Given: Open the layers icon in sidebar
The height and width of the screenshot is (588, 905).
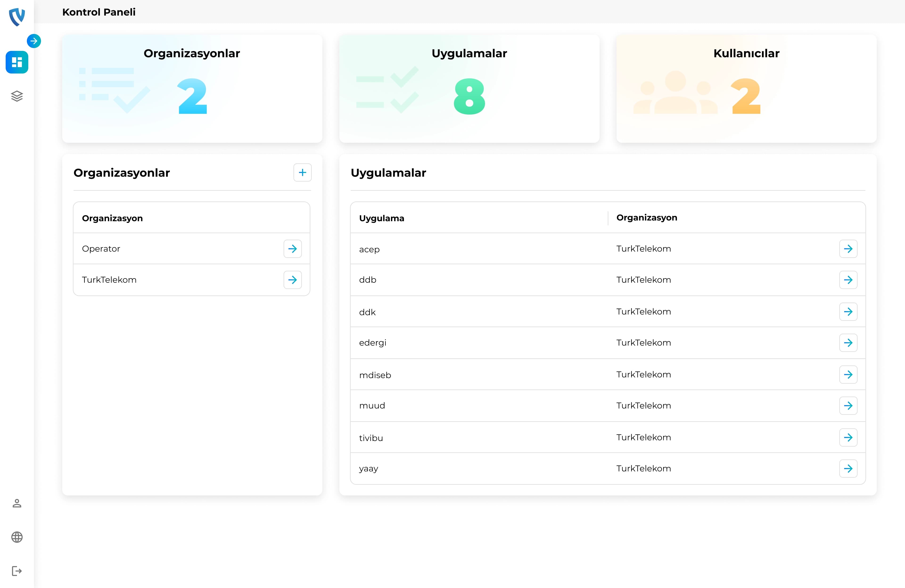Looking at the screenshot, I should click(17, 96).
